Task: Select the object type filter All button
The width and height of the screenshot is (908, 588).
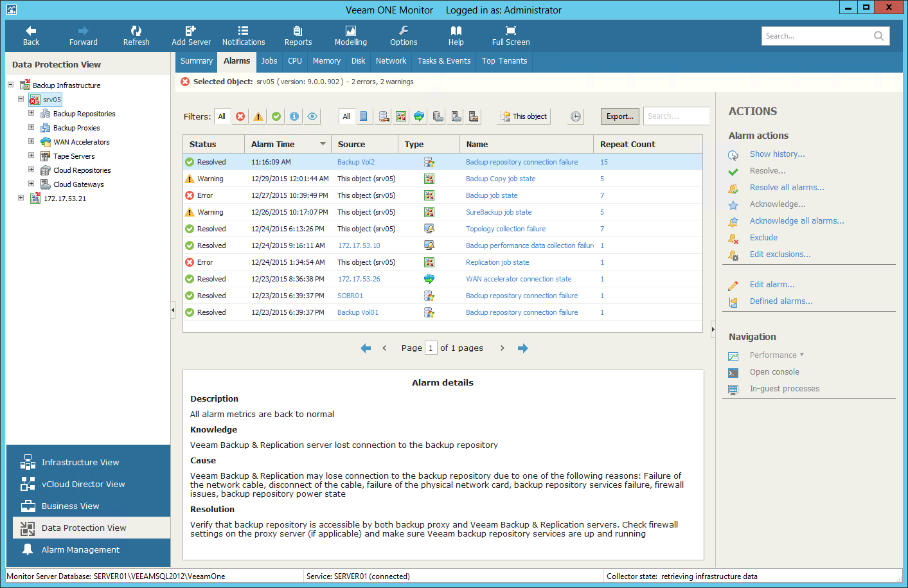Action: [x=346, y=116]
